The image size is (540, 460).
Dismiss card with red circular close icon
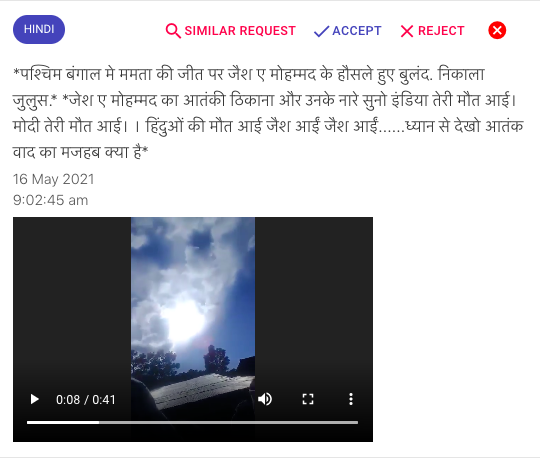click(x=497, y=30)
